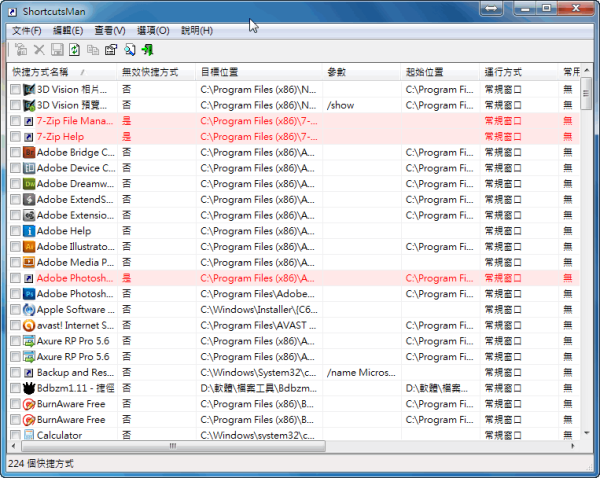The height and width of the screenshot is (478, 600).
Task: Click the 7-Zip Help shortcut icon
Action: (29, 137)
